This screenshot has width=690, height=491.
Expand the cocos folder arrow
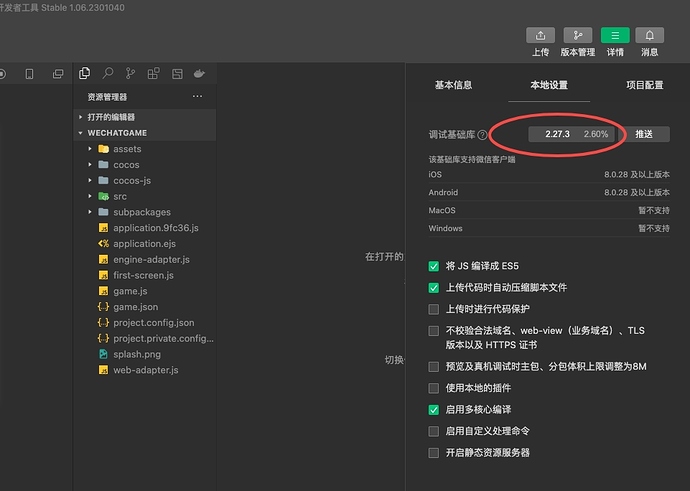point(90,165)
